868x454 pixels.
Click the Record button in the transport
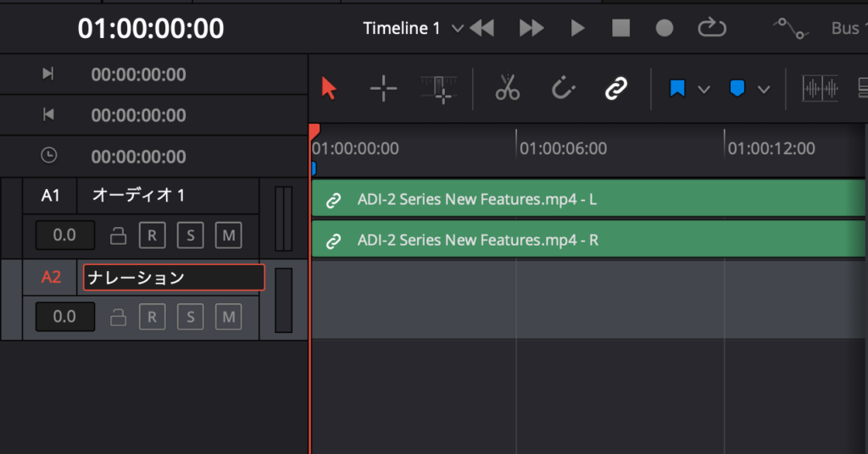pos(665,29)
